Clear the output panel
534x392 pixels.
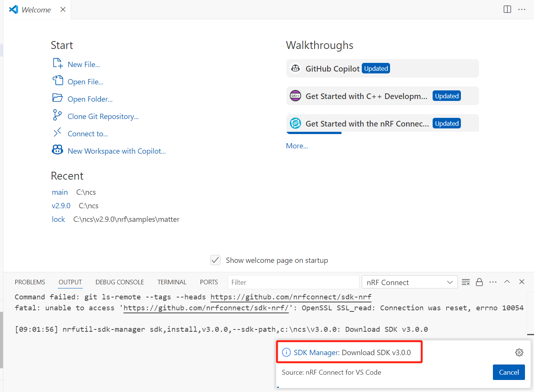pyautogui.click(x=466, y=282)
